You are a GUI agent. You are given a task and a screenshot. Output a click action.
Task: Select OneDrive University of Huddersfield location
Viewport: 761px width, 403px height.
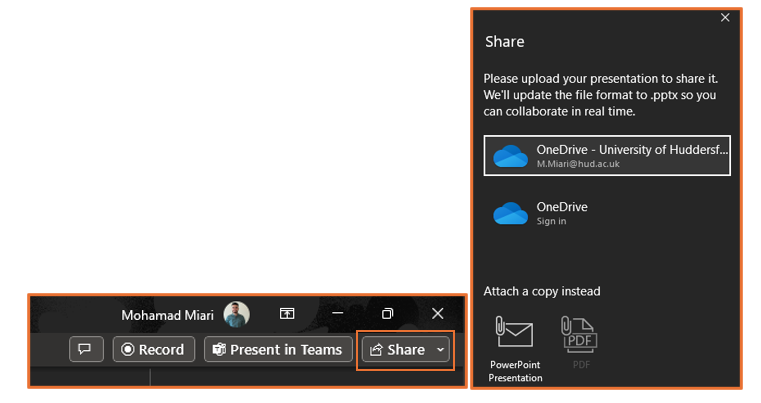pos(607,155)
